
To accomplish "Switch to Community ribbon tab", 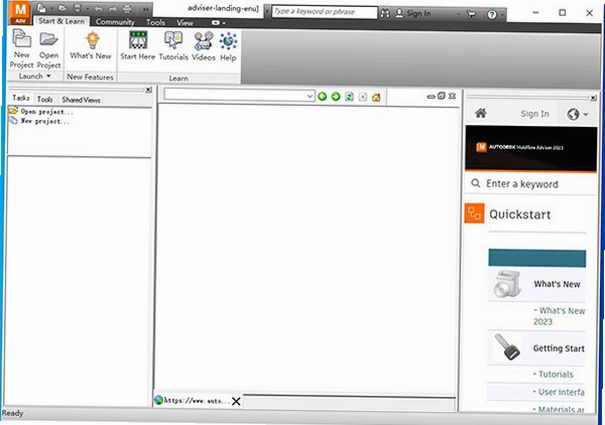I will (x=115, y=22).
